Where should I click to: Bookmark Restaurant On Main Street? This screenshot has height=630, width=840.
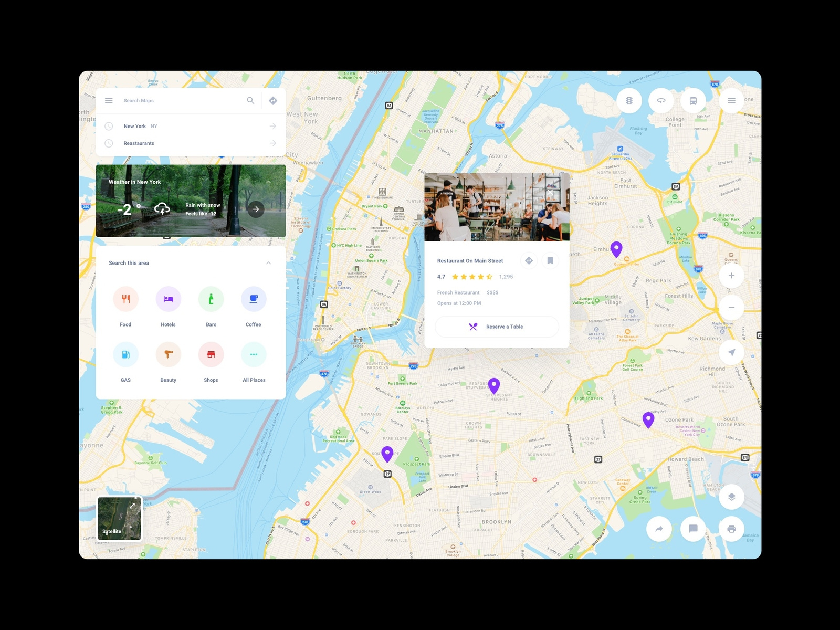(550, 260)
